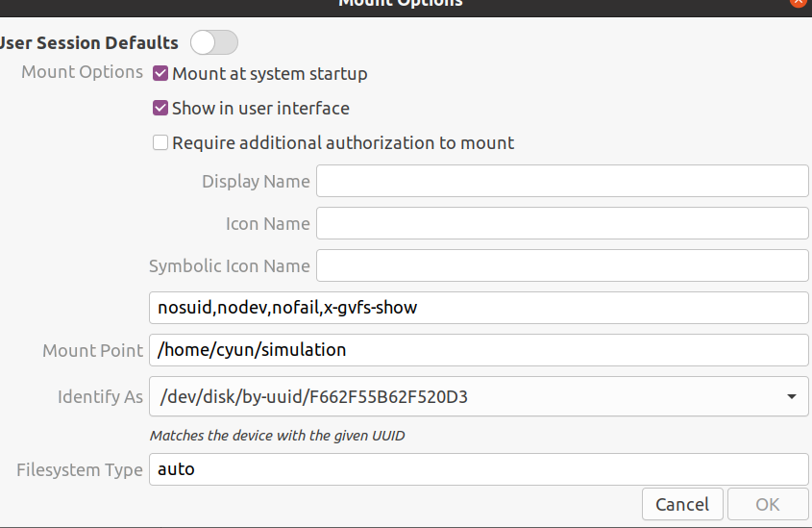Toggle the User Session Defaults switch
This screenshot has height=528, width=812.
214,42
